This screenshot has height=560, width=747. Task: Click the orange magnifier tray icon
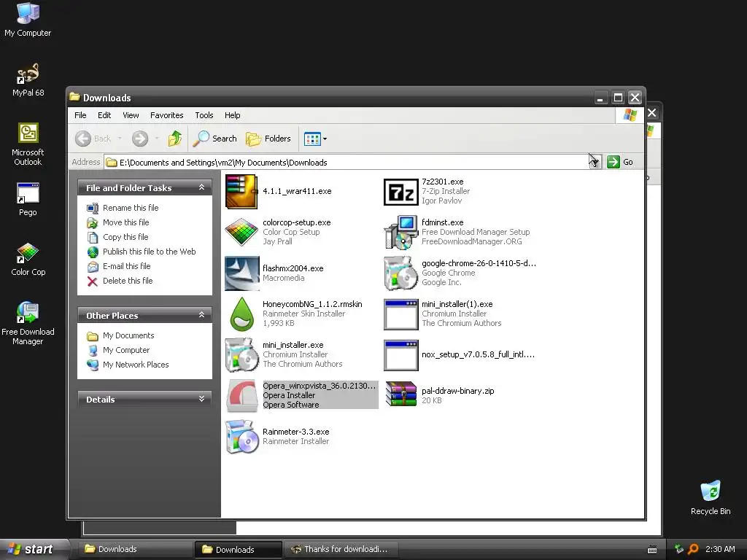click(x=693, y=549)
